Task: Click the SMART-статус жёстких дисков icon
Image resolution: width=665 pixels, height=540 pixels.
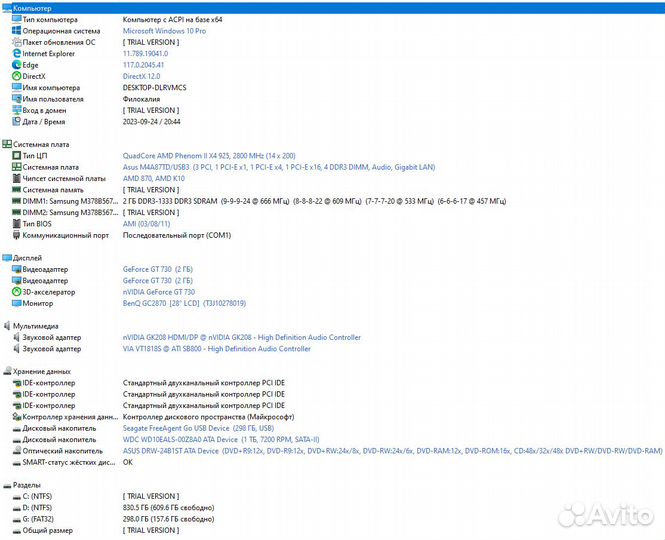Action: coord(16,462)
